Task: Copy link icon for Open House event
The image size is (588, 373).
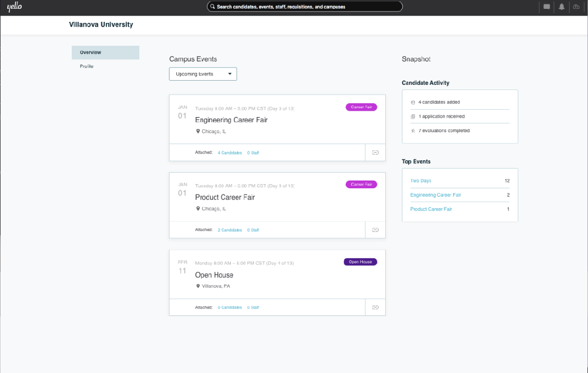Action: coord(375,307)
